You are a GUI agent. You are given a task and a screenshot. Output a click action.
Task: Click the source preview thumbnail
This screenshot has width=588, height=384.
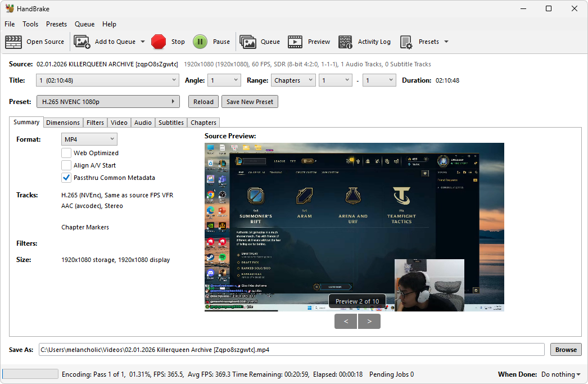coord(354,227)
